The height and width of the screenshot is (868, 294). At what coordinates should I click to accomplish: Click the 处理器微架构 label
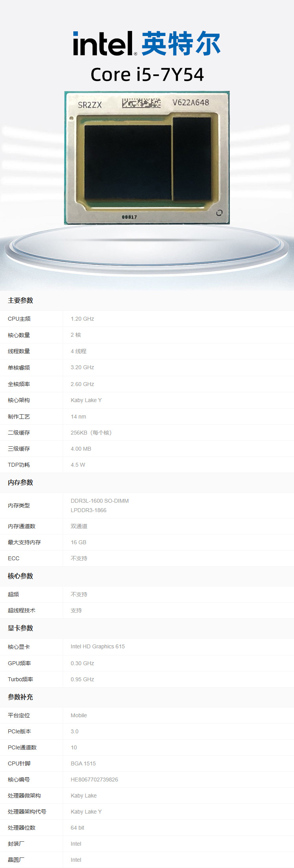tap(24, 796)
